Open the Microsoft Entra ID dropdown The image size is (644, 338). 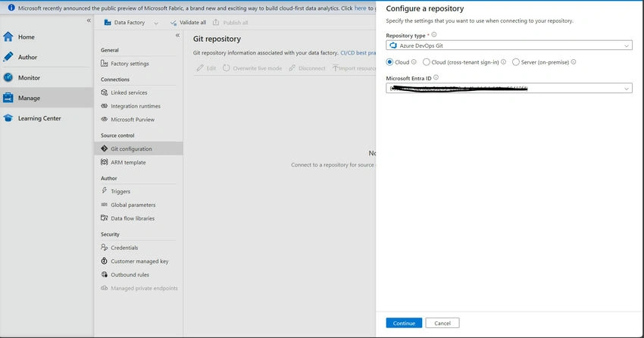click(509, 89)
